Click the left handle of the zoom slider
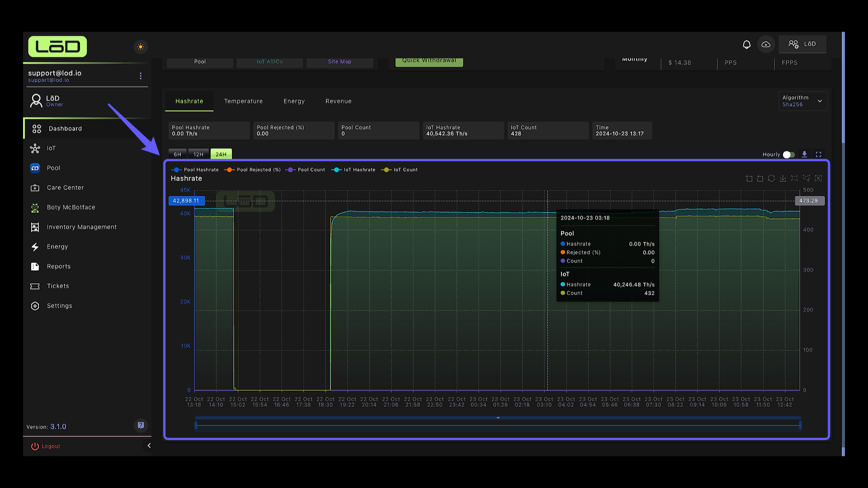The image size is (868, 488). pos(196,425)
